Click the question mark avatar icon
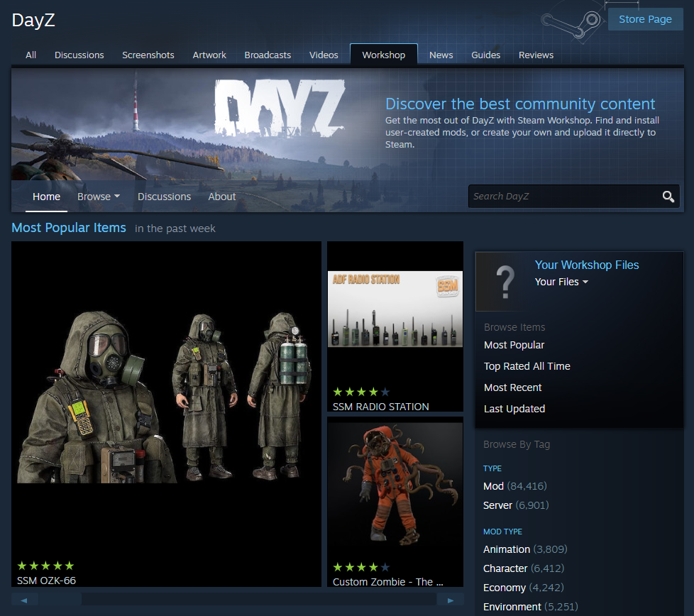This screenshot has height=616, width=694. (505, 282)
